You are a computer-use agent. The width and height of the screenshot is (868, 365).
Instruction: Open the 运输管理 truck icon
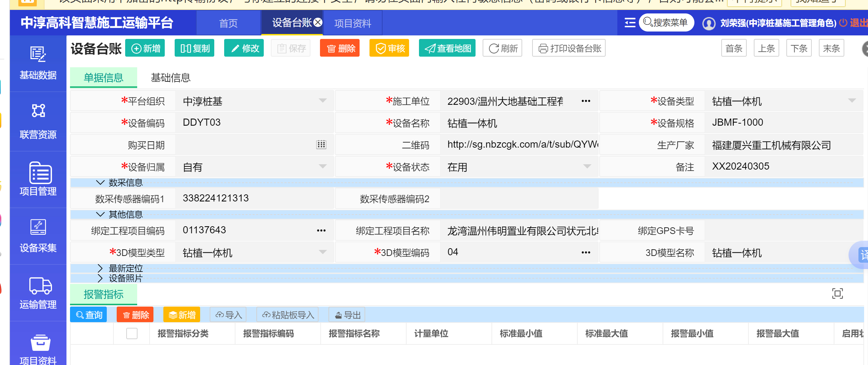[40, 286]
